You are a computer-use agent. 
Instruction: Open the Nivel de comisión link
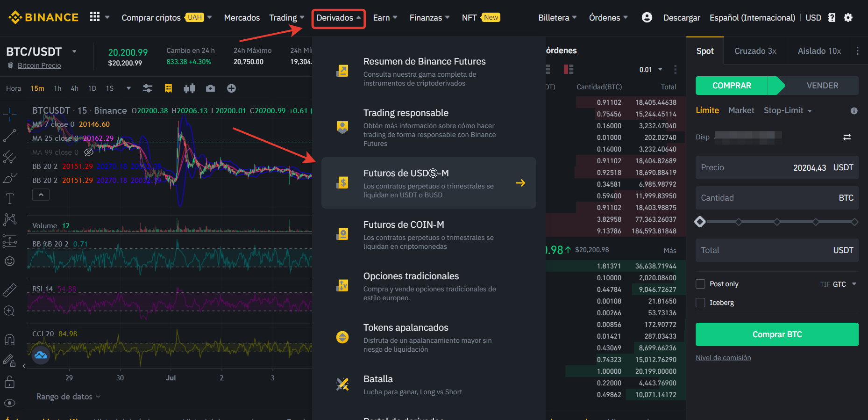(723, 358)
